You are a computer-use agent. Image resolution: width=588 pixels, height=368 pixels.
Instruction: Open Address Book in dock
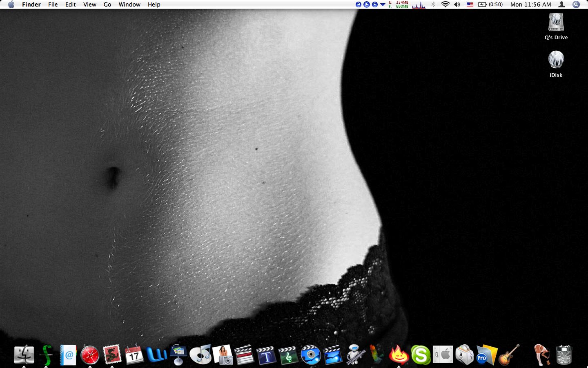point(68,355)
